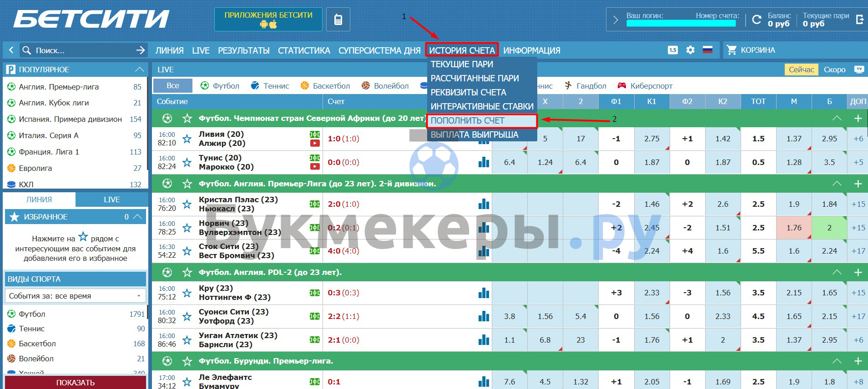Open the mobile version calculator icon
This screenshot has height=389, width=868.
338,20
